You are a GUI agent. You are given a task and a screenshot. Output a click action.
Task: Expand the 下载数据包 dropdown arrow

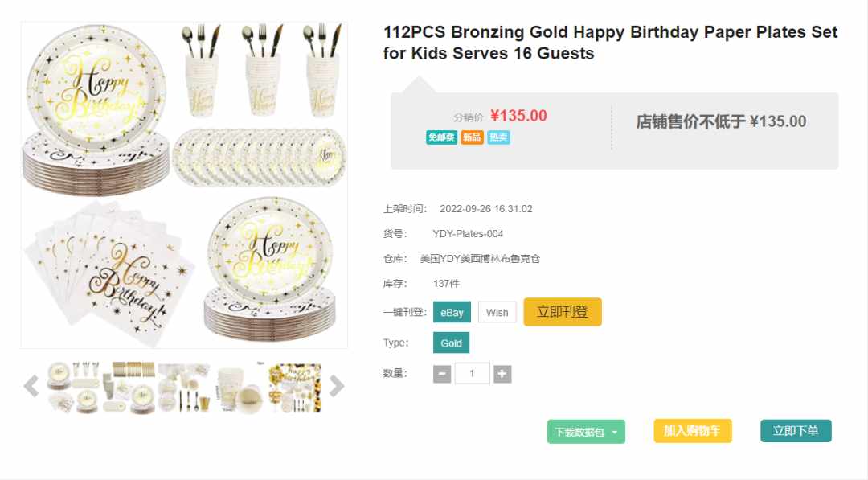615,433
